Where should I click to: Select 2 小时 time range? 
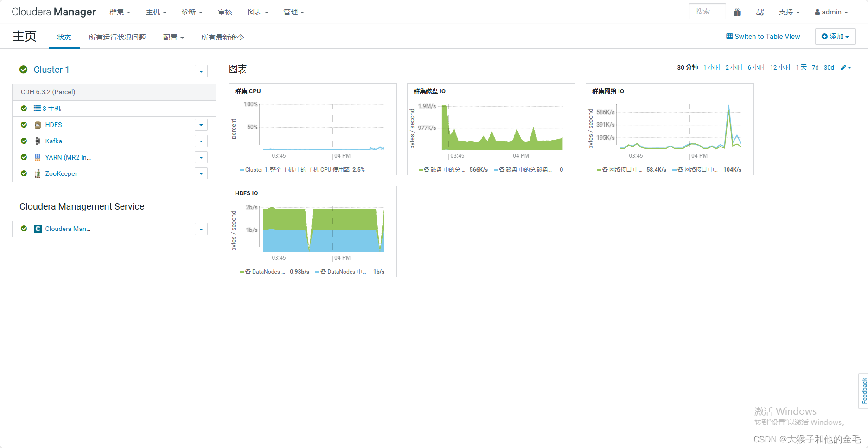click(734, 68)
